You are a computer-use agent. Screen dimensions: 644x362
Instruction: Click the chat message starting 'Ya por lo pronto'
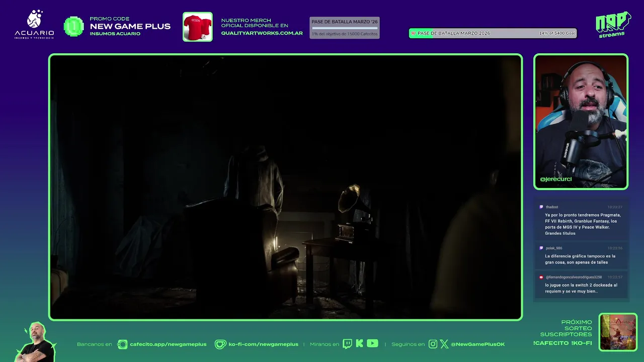click(583, 224)
